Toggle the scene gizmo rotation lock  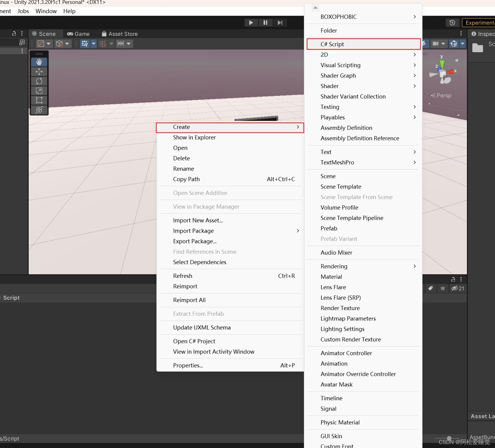(x=456, y=60)
